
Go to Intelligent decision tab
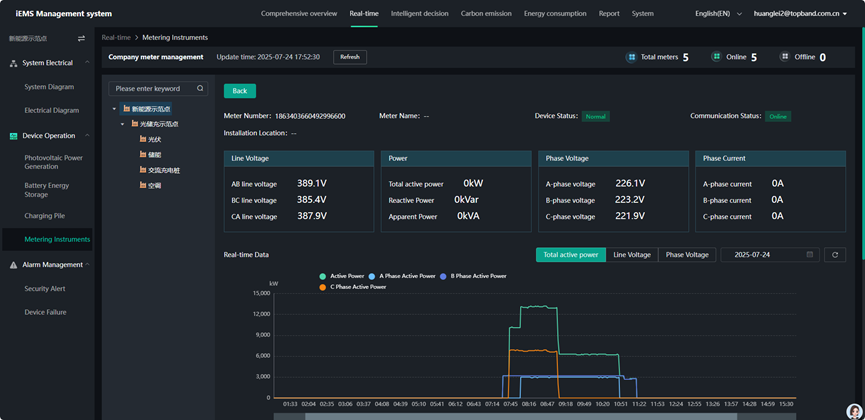[x=419, y=14]
